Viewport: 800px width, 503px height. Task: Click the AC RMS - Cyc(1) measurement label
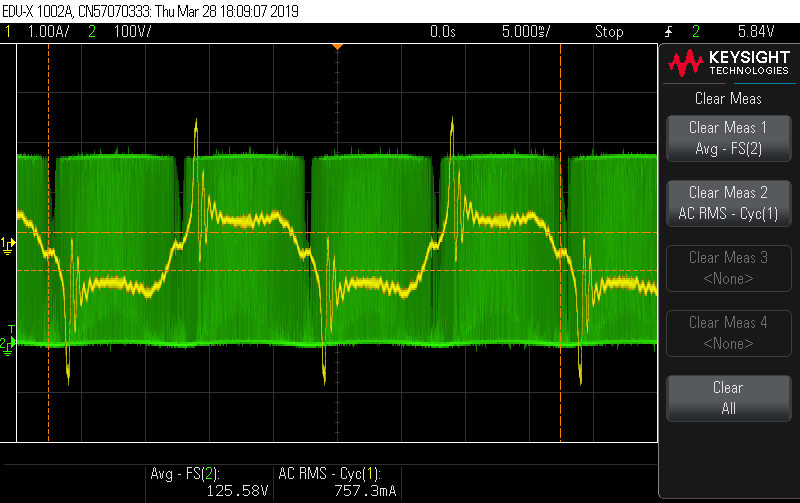tap(330, 474)
